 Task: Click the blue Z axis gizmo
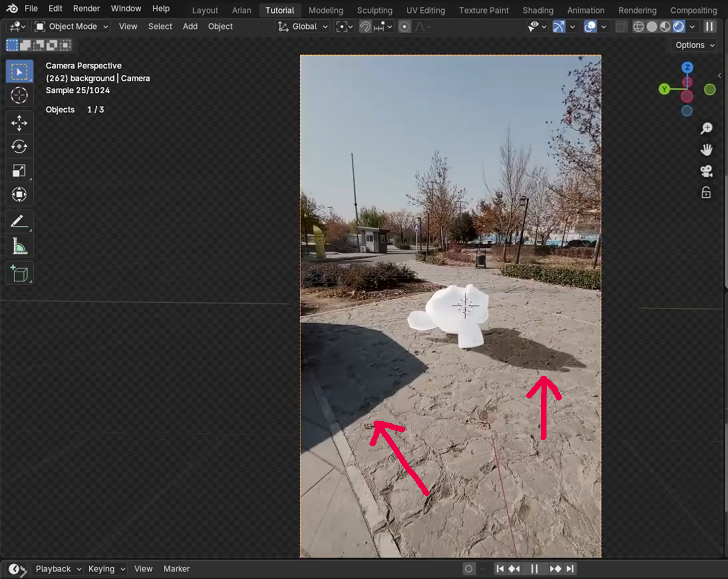(x=687, y=67)
